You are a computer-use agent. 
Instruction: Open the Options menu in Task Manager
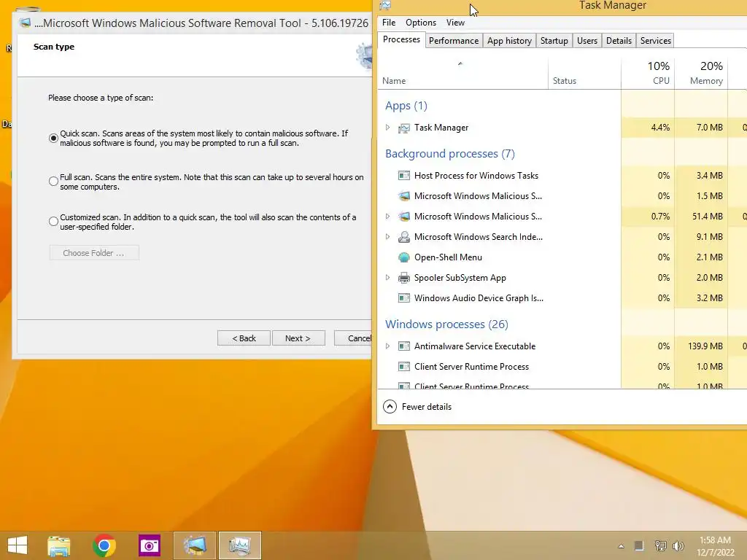point(421,23)
